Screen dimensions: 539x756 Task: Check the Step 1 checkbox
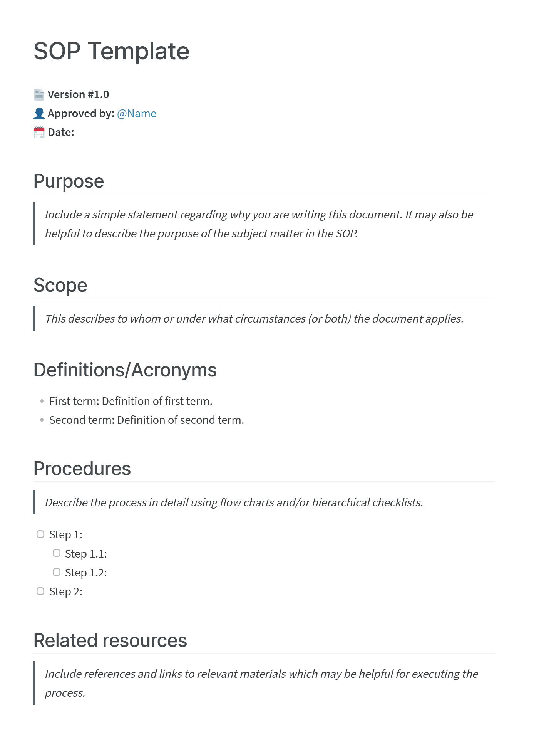40,534
